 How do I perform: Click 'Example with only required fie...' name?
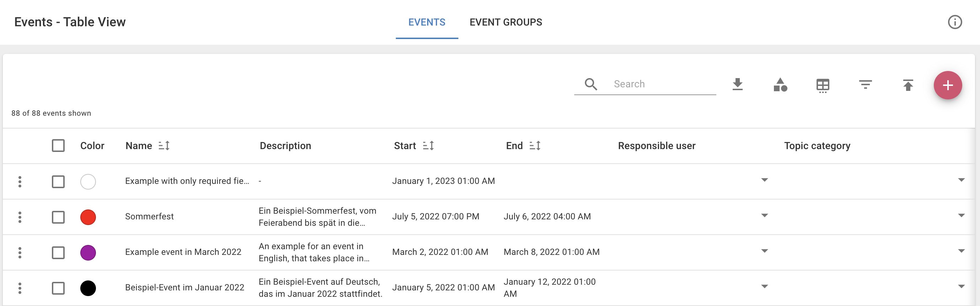[x=187, y=181]
